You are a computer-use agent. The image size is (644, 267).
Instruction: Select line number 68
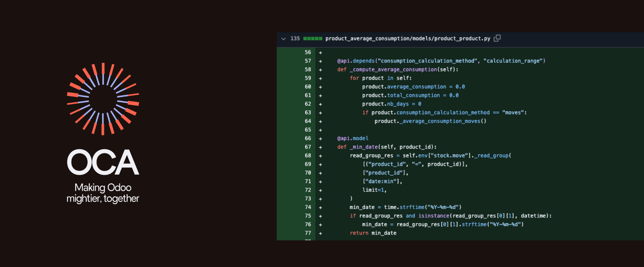tap(308, 155)
